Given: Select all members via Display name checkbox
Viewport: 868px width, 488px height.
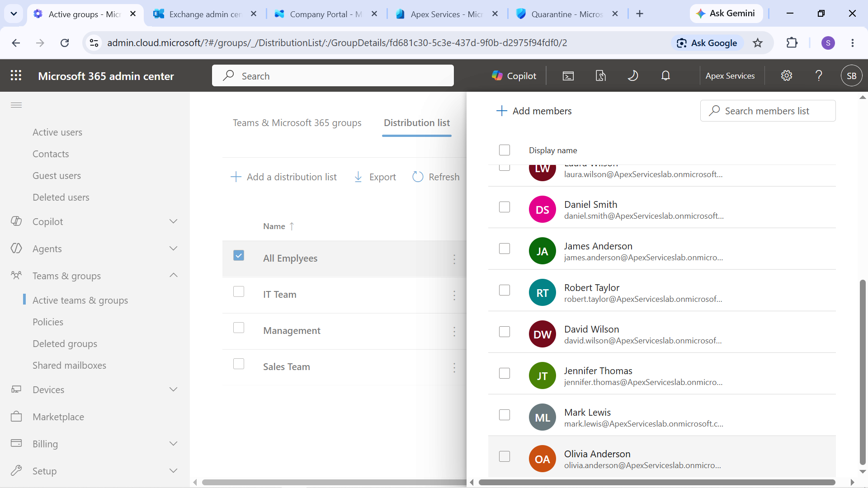Looking at the screenshot, I should click(x=505, y=150).
